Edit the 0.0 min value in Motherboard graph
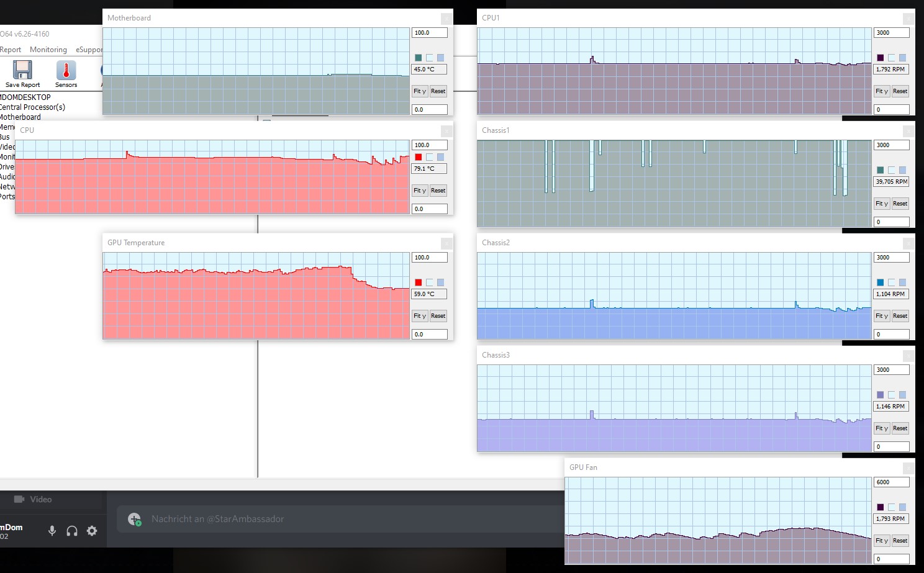The image size is (924, 573). point(429,110)
